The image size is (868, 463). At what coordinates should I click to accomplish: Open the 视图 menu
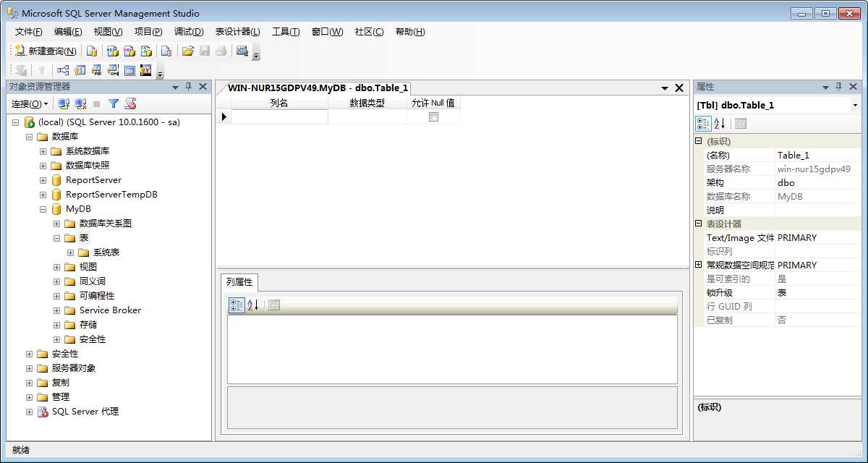(108, 32)
